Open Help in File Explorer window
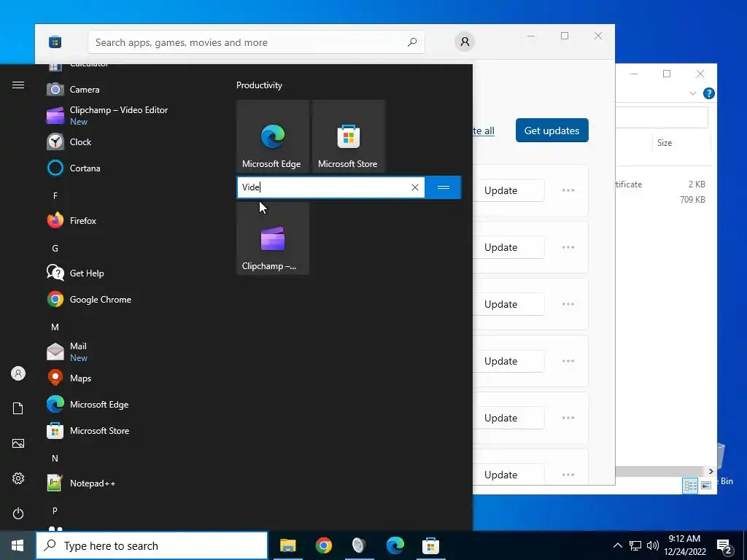This screenshot has width=747, height=560. 708,93
